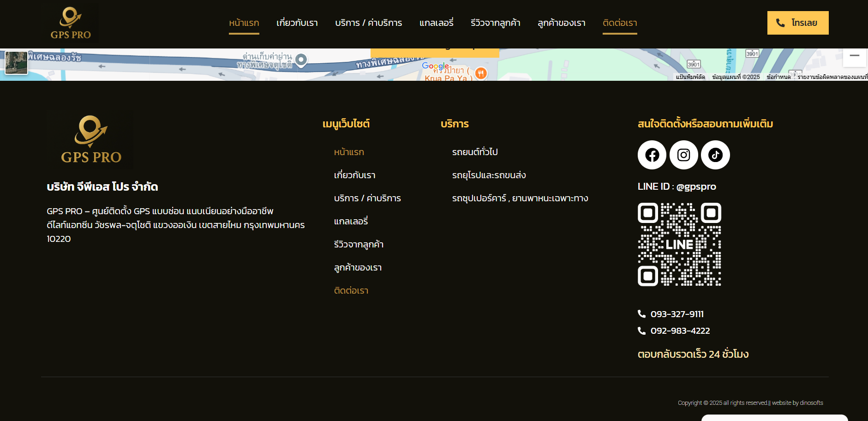Screen dimensions: 868x421
Task: Call phone number 092-983-4222
Action: (x=680, y=331)
